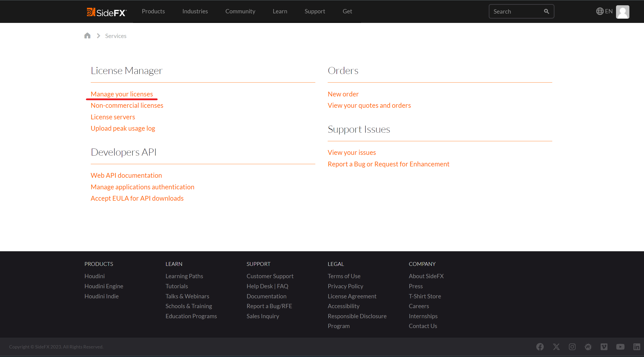The width and height of the screenshot is (644, 357).
Task: Open Talks & Webinars footer link
Action: click(187, 296)
